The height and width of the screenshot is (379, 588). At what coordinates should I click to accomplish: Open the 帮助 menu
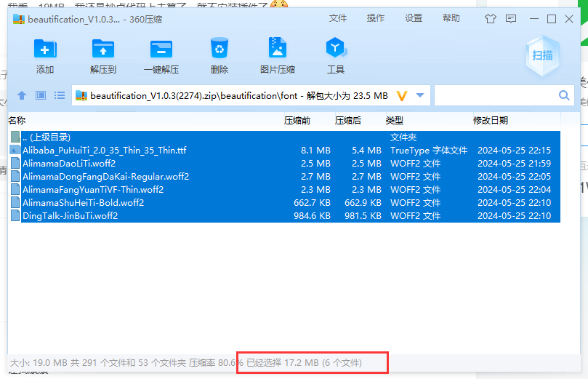(451, 18)
